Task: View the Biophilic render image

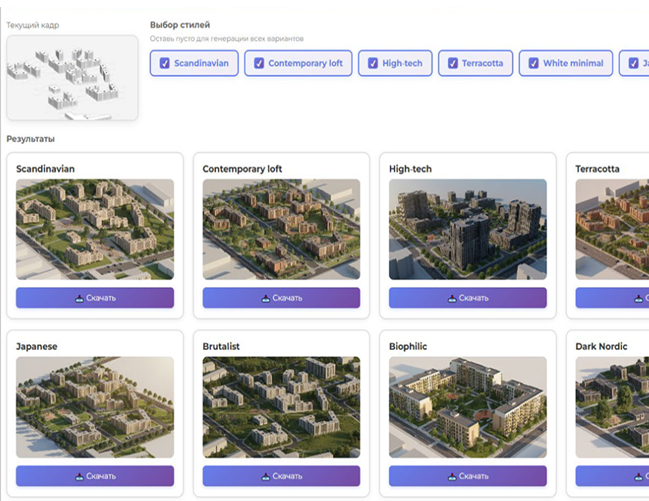Action: point(467,407)
